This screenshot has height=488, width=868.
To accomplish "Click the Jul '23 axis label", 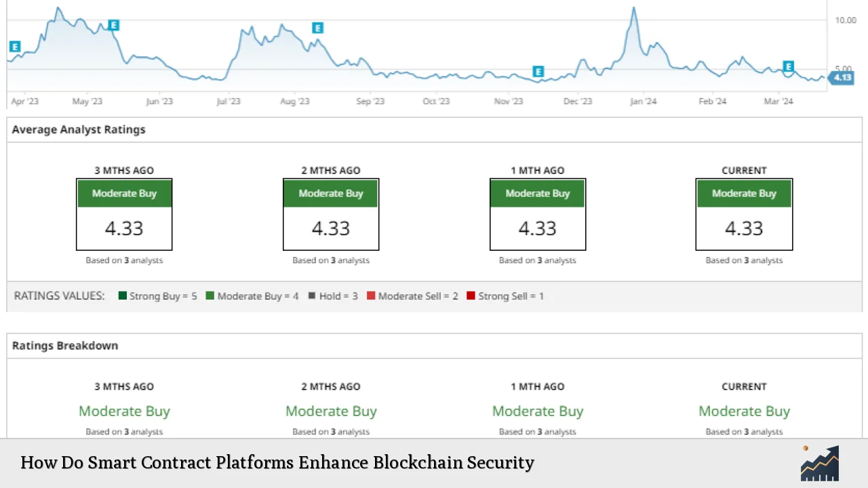I will (229, 102).
